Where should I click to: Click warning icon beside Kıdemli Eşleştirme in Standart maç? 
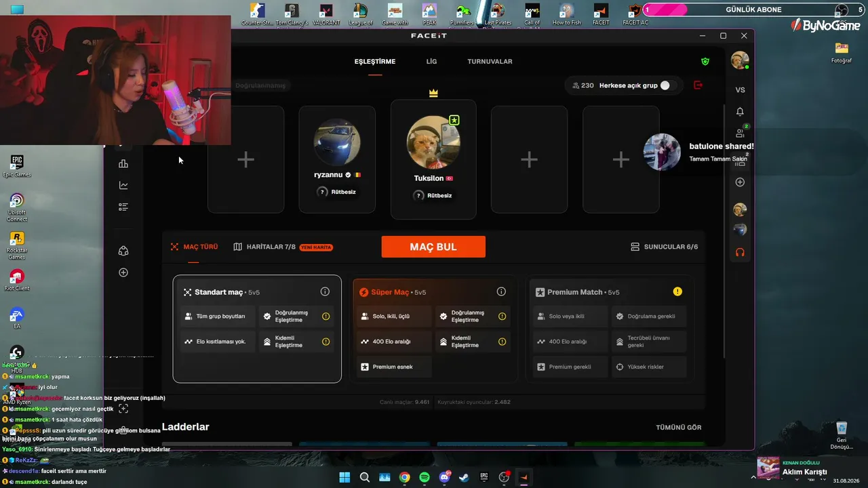326,342
